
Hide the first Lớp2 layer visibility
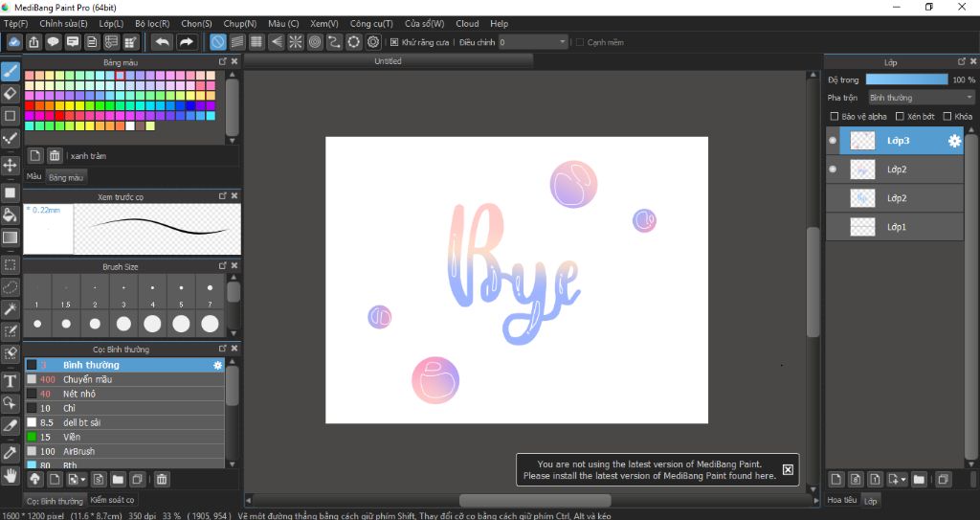(833, 170)
